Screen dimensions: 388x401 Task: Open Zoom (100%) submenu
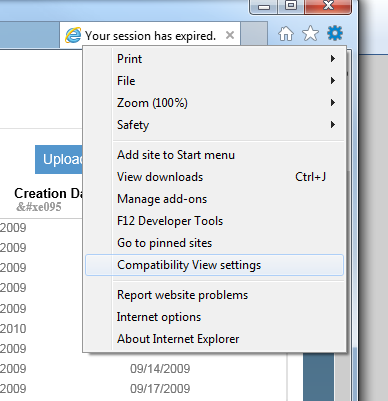pos(215,103)
